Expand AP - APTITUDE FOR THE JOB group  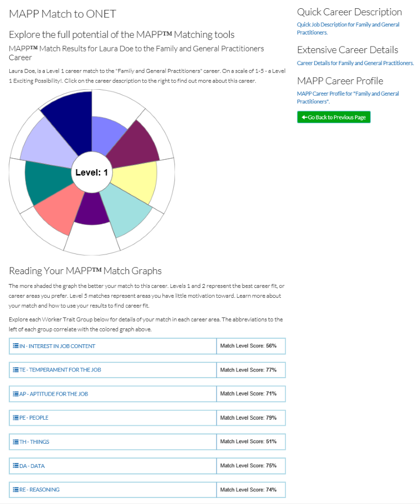coord(113,394)
